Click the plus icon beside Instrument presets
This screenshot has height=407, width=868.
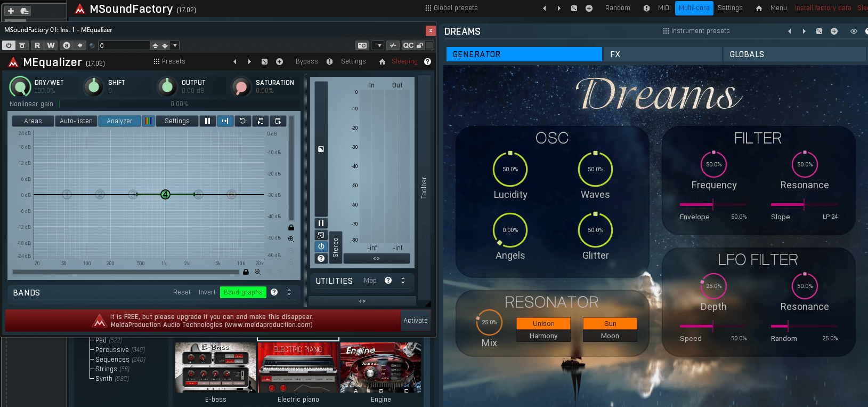click(834, 31)
